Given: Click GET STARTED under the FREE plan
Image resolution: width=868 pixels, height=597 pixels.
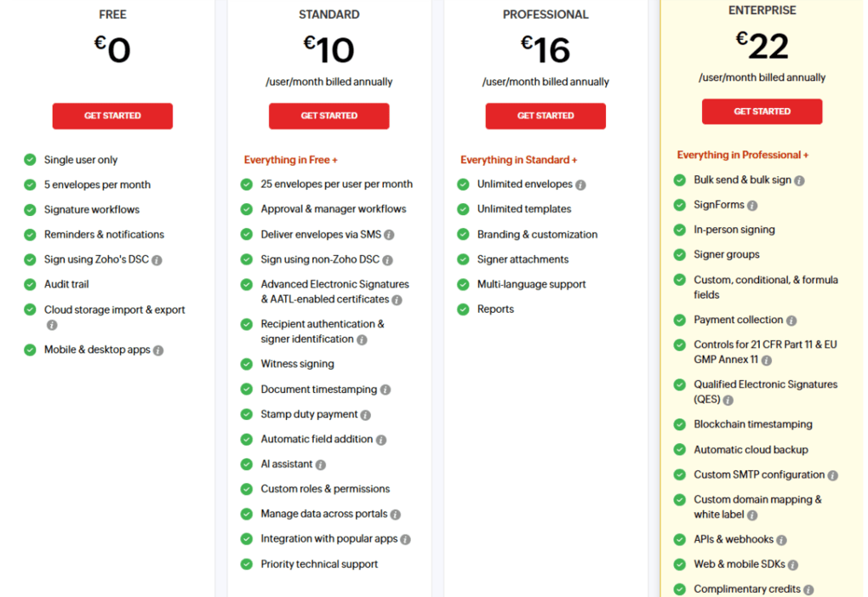Looking at the screenshot, I should 112,116.
